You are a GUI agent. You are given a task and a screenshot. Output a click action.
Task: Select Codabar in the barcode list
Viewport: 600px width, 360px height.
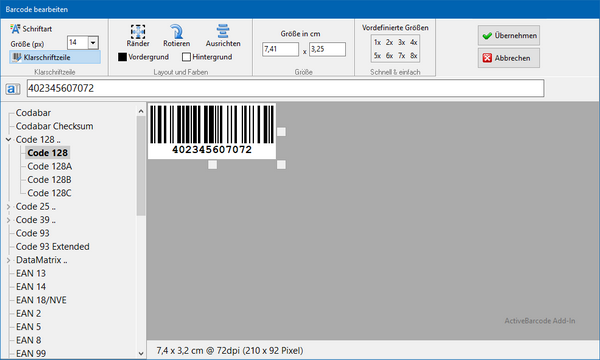33,113
